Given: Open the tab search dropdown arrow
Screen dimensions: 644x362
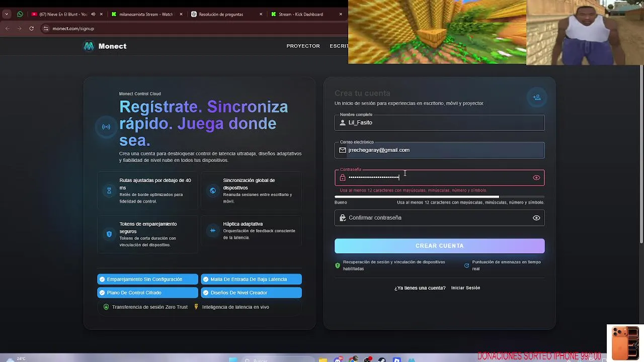Looking at the screenshot, I should click(x=7, y=14).
